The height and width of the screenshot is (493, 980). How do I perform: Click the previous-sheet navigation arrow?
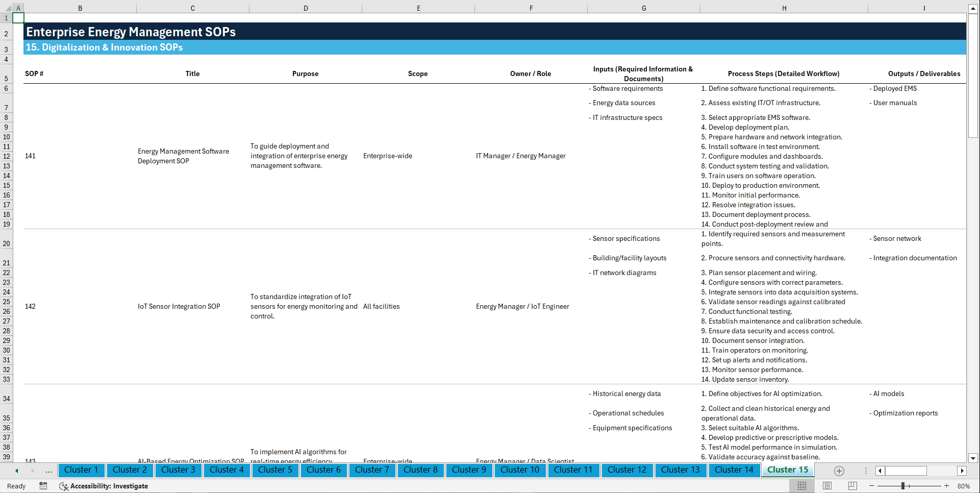[x=16, y=470]
